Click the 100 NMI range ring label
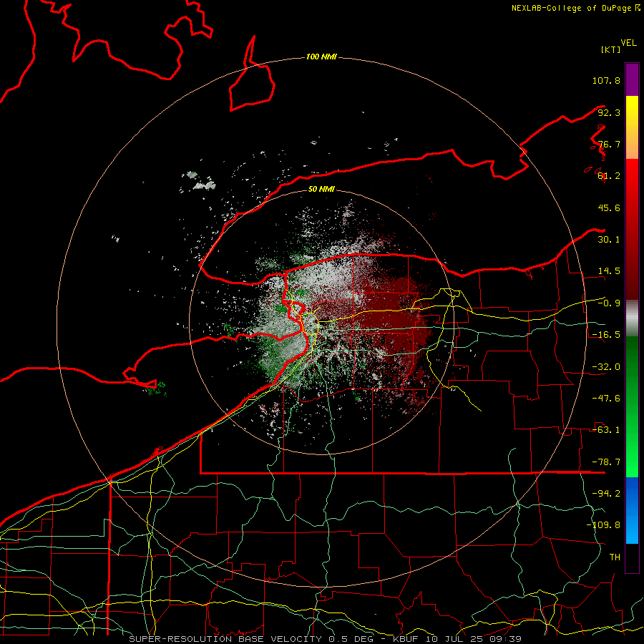This screenshot has height=644, width=644. click(321, 57)
